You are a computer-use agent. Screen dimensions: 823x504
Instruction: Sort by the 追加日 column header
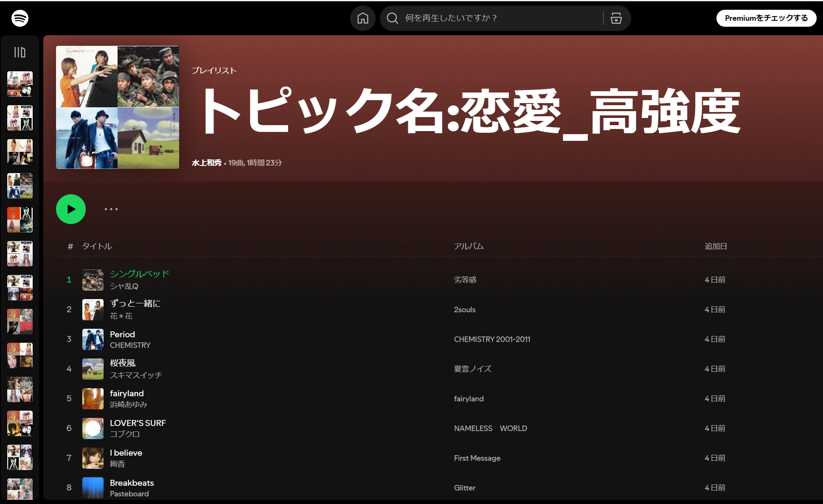pyautogui.click(x=715, y=246)
